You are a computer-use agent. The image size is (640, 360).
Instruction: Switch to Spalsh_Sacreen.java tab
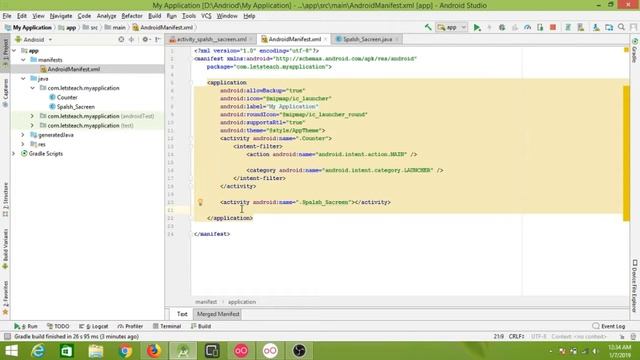(x=367, y=39)
